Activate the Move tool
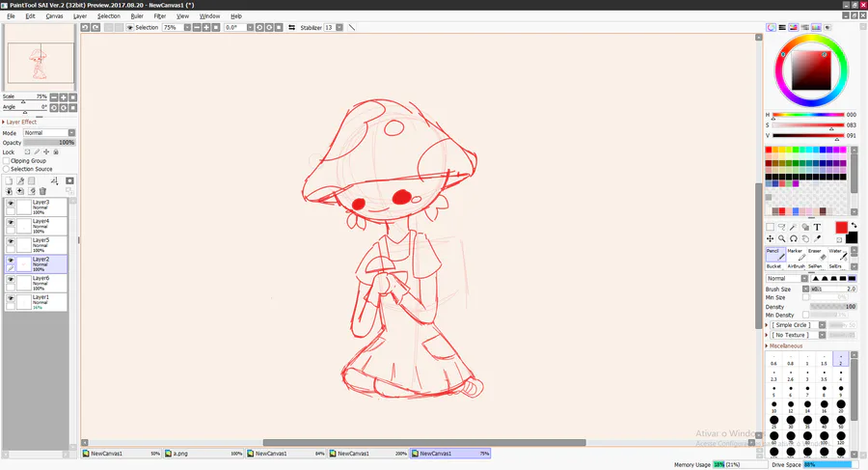868x470 pixels. click(x=770, y=239)
